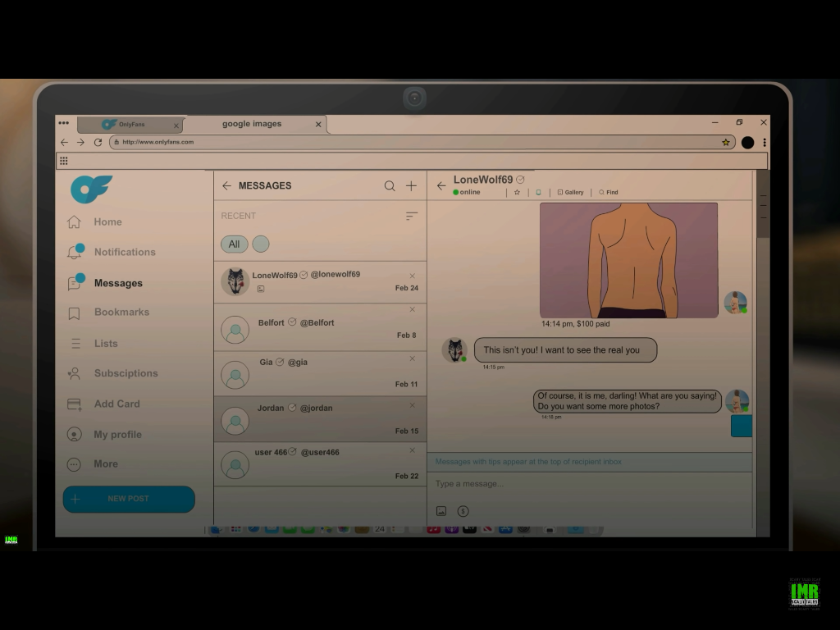This screenshot has height=630, width=840.
Task: Click the wolf avatar in LoneWolf69 row
Action: (235, 282)
